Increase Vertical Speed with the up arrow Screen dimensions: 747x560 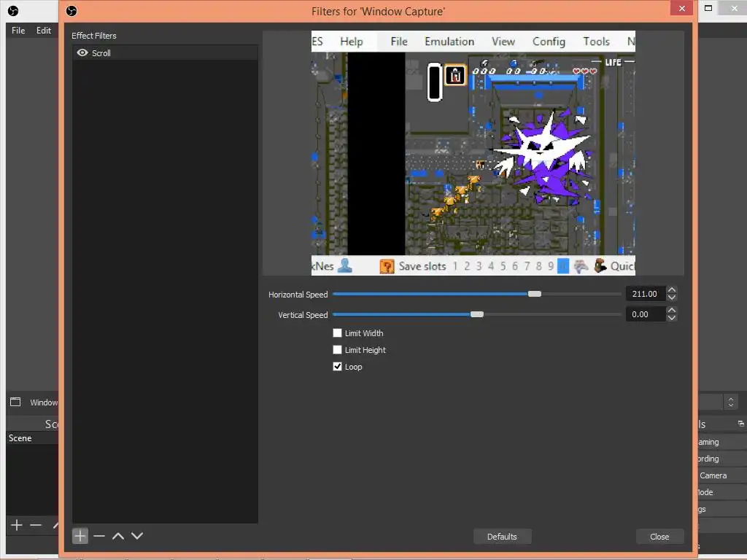[x=672, y=311]
